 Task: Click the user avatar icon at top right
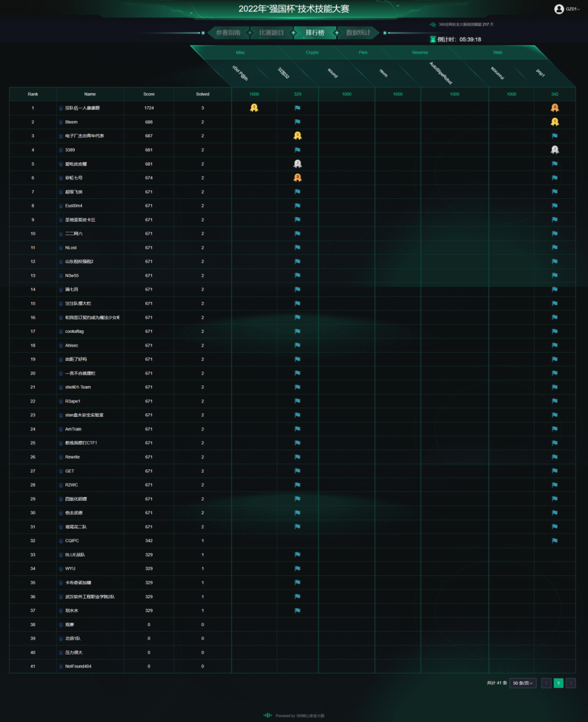(559, 9)
